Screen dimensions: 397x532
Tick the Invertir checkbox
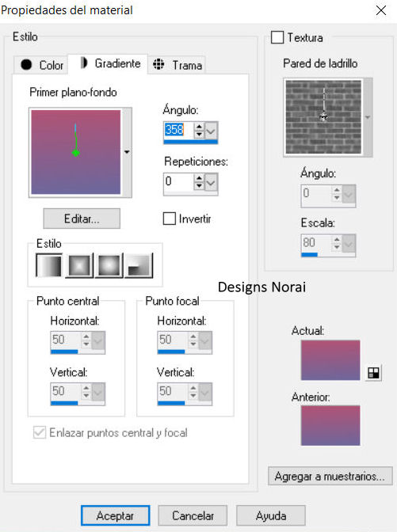tap(169, 218)
